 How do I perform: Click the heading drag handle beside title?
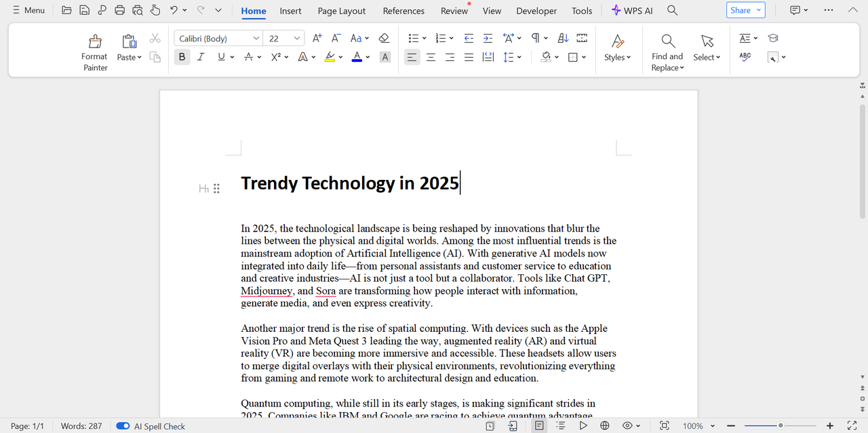click(216, 189)
